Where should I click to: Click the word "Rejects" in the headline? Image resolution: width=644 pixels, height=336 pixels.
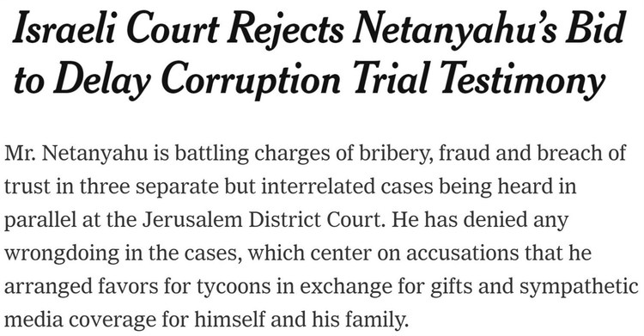click(284, 29)
